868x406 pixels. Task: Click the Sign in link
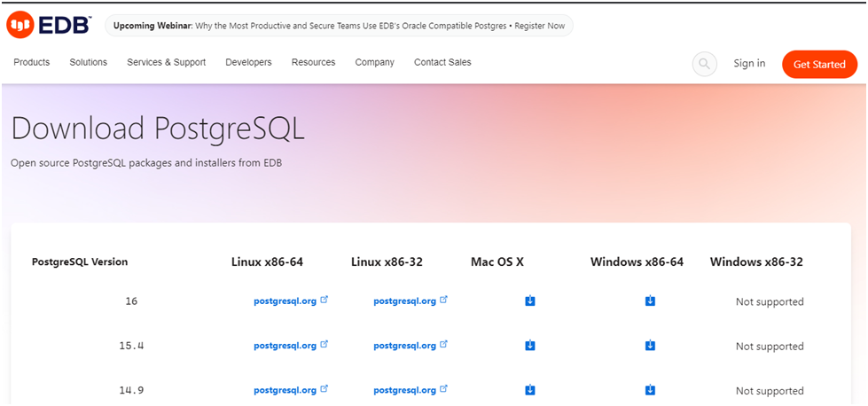pos(749,64)
